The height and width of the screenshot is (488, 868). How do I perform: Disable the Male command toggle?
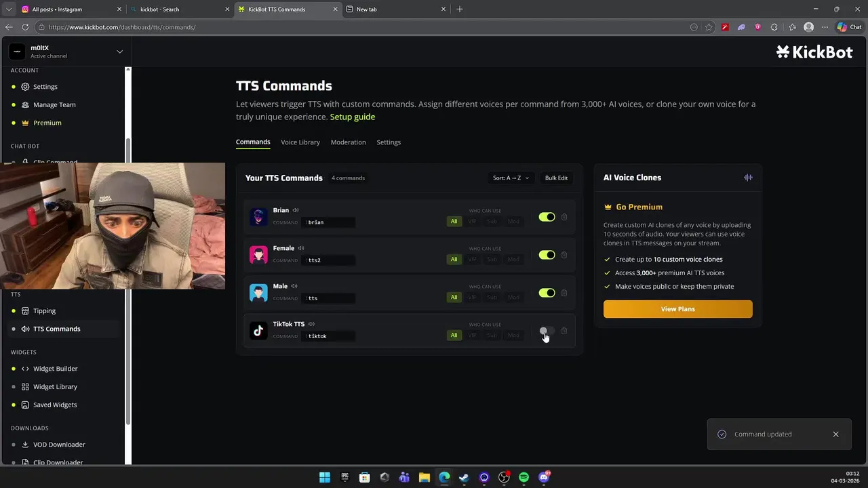point(547,293)
